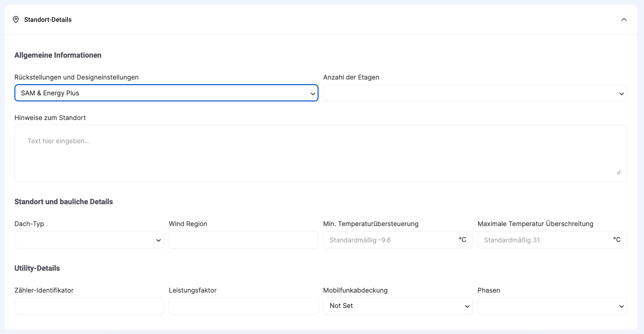644x334 pixels.
Task: Open the Mobilfunkabdeckung dropdown showing Not Set
Action: click(398, 306)
